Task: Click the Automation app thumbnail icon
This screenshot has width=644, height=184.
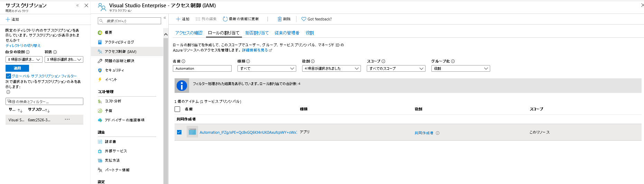Action: click(192, 132)
